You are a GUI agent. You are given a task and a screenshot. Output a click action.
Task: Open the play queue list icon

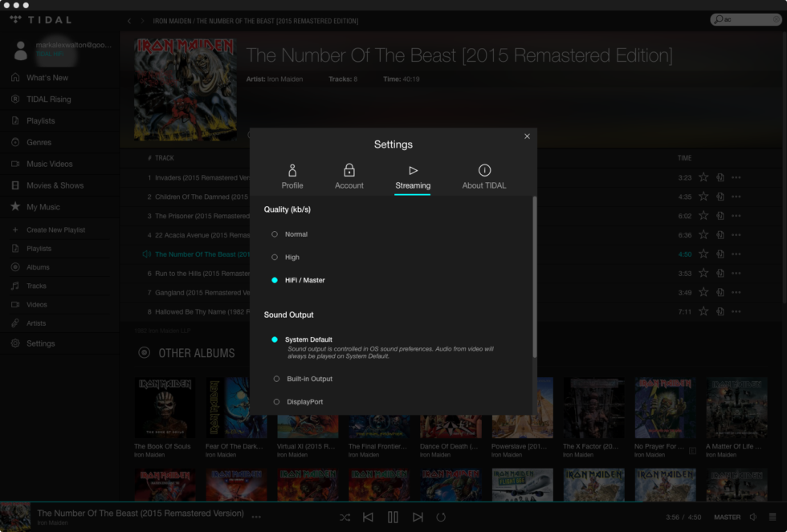point(773,517)
